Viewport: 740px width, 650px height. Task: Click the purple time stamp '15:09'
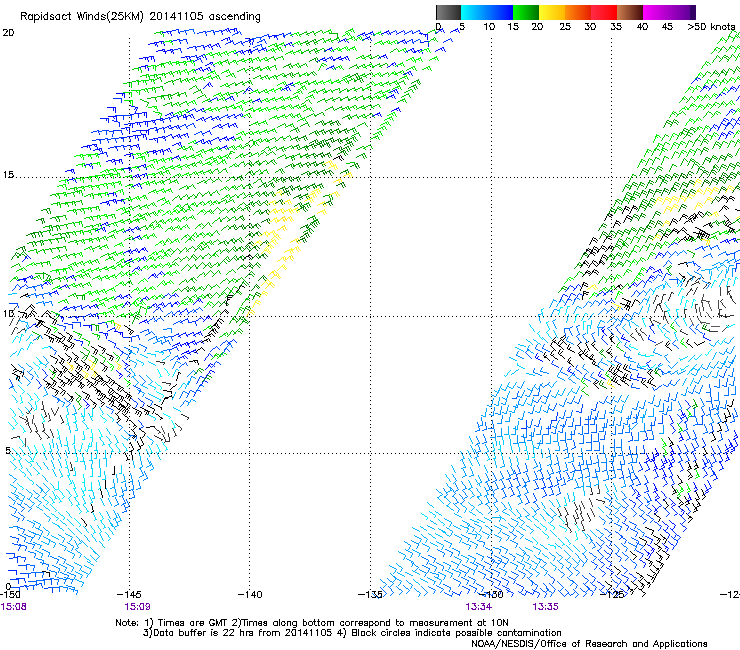pyautogui.click(x=137, y=607)
